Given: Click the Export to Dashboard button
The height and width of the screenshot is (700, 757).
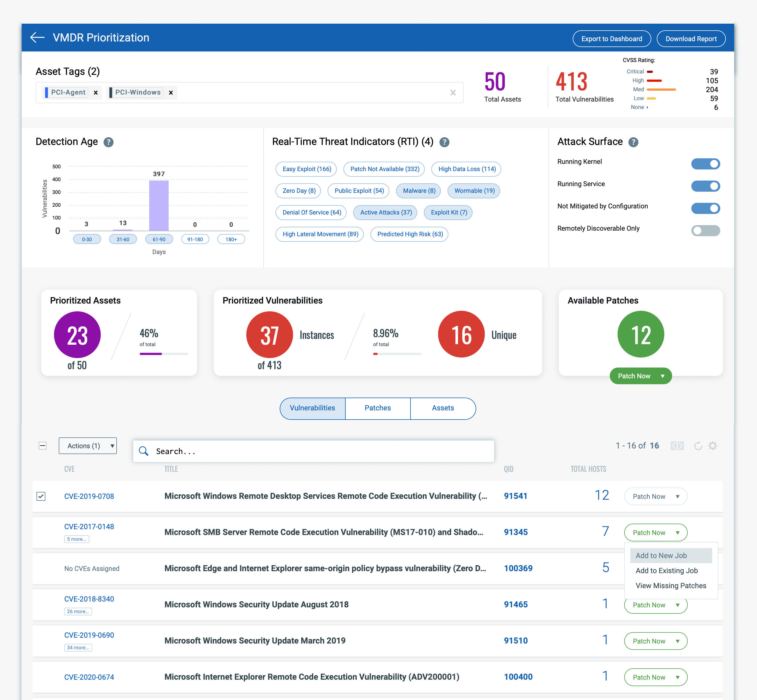Looking at the screenshot, I should click(611, 39).
